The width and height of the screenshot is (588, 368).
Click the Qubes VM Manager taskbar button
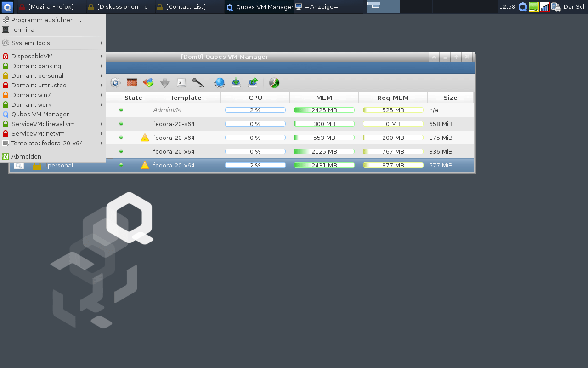(x=259, y=7)
